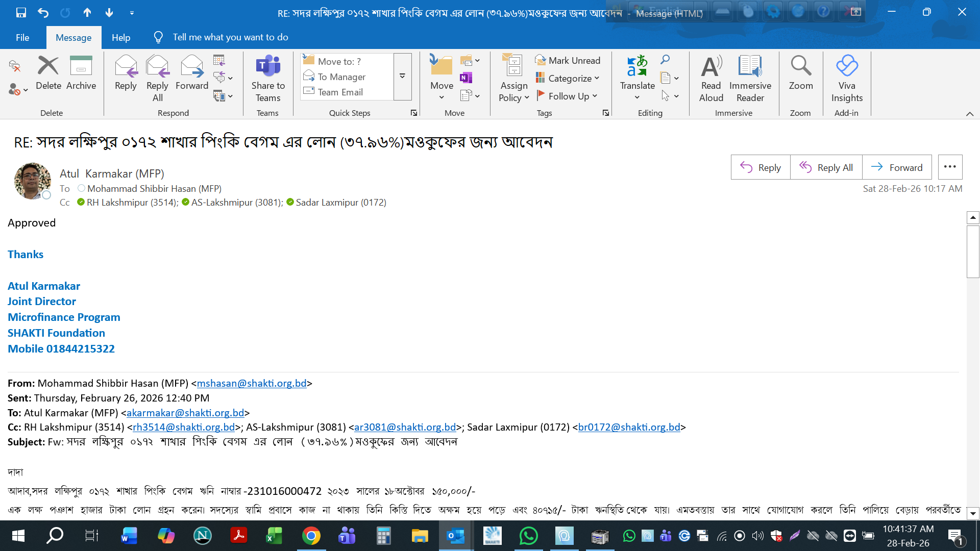
Task: Switch to the Help tab
Action: [x=121, y=37]
